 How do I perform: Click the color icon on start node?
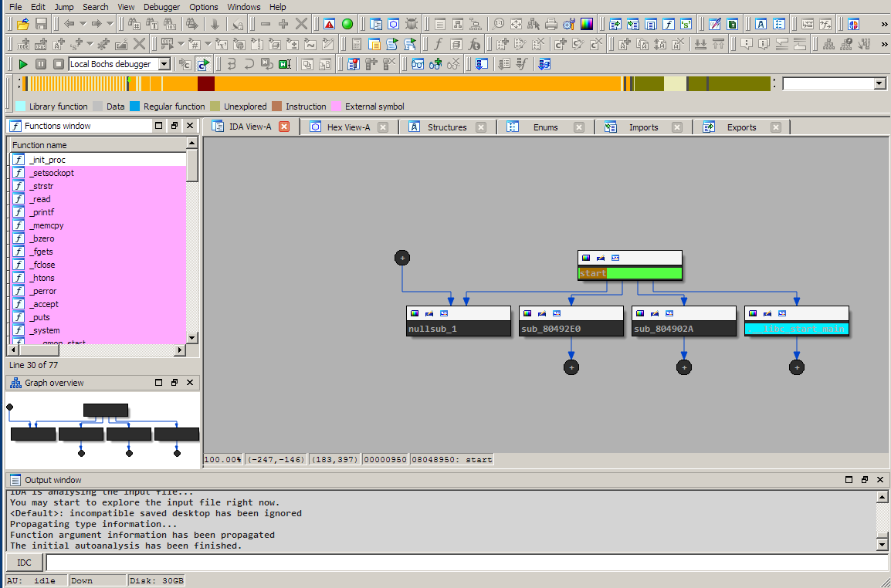coord(586,258)
